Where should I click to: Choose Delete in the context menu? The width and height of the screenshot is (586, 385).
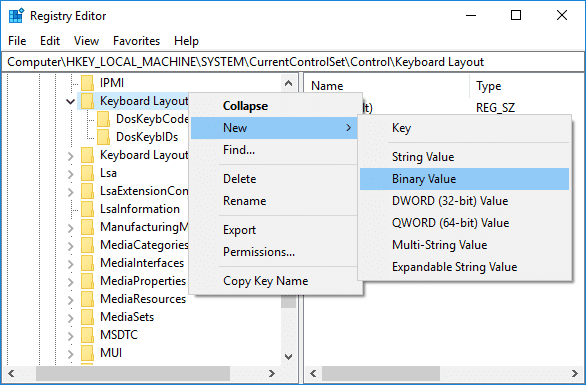point(275,179)
